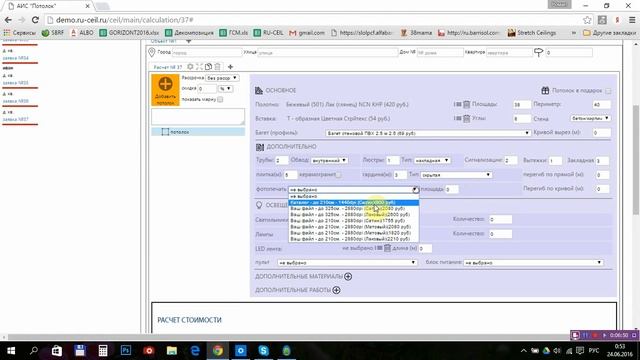Click the orange 'Добавить потолок' plus button

point(165,90)
